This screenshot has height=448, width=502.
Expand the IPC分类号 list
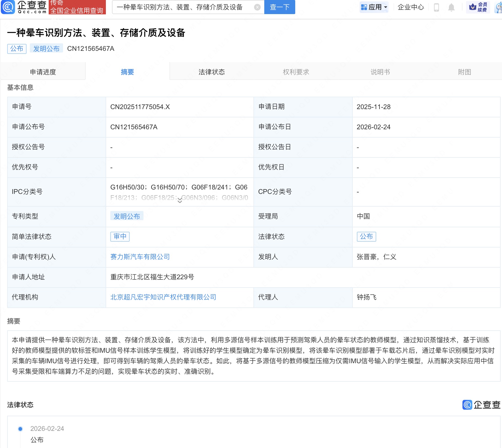click(x=180, y=201)
